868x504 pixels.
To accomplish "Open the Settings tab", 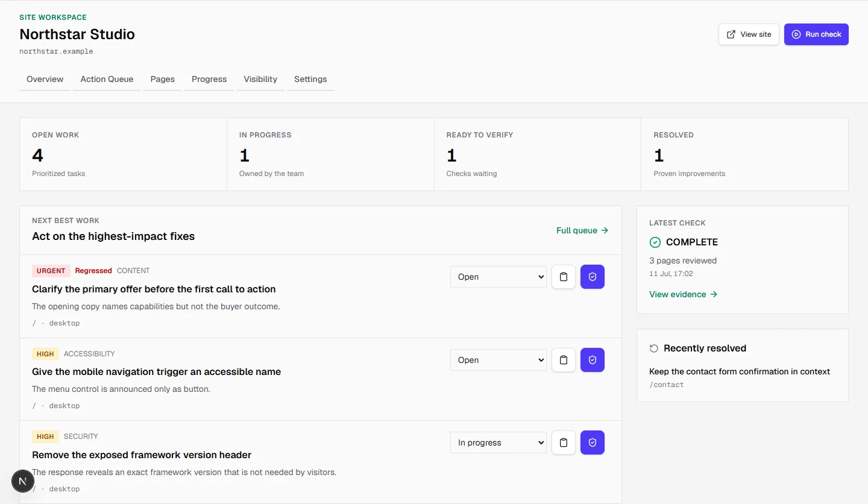I will point(310,79).
